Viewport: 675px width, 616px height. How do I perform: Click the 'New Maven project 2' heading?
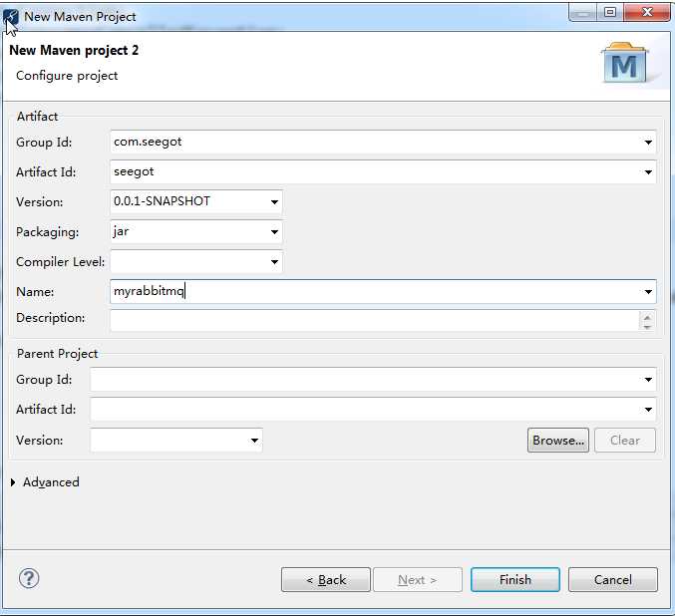pos(74,51)
